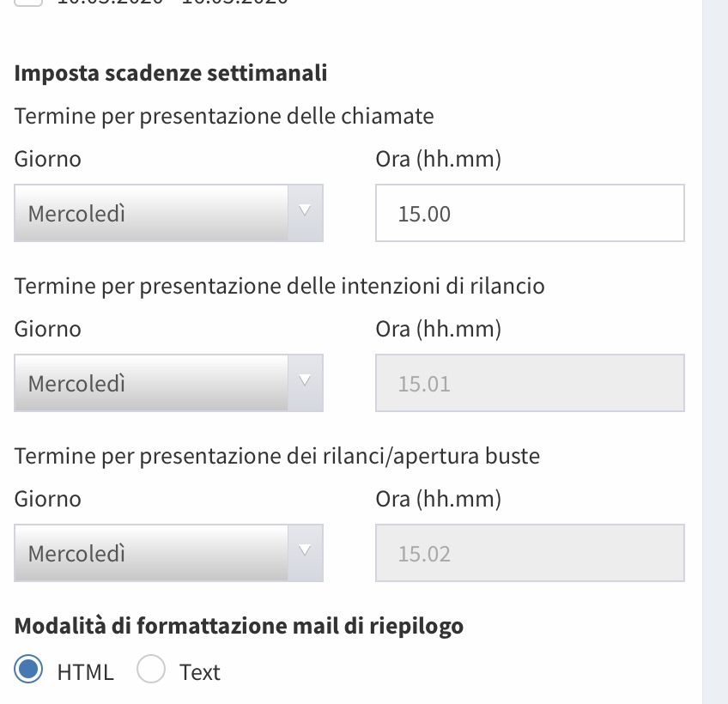Click the Text option label
Viewport: 728px width, 704px height.
pos(200,672)
